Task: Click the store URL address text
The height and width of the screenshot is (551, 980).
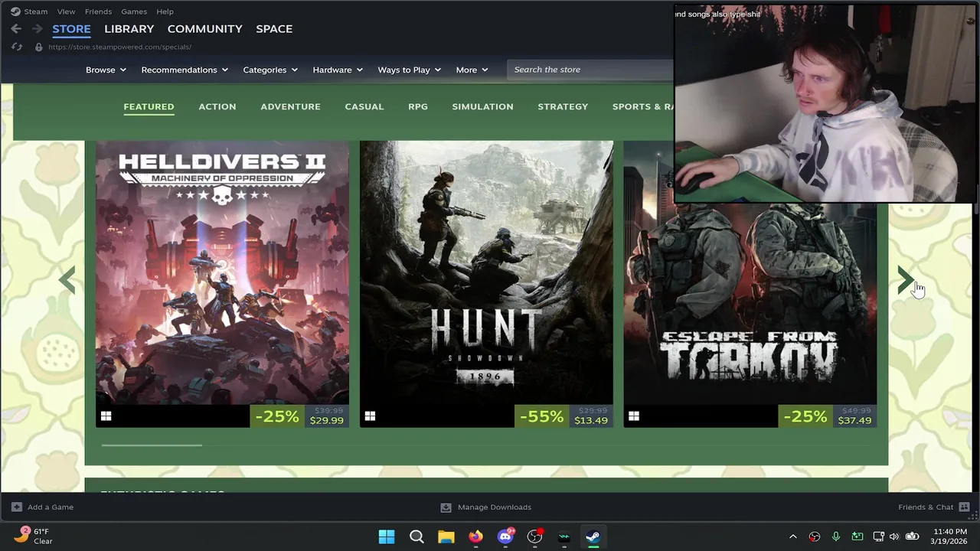Action: coord(119,47)
